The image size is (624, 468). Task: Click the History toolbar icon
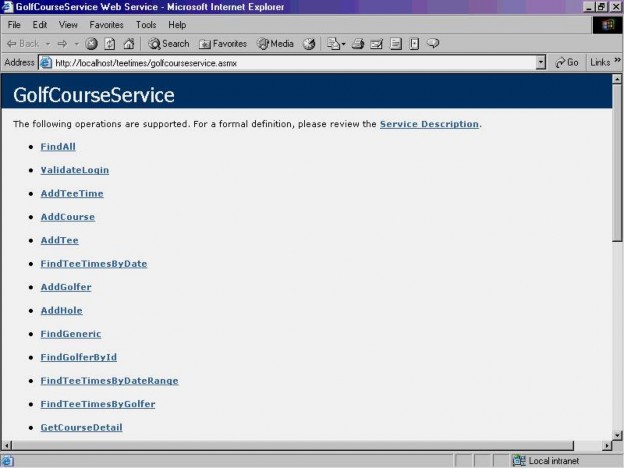tap(310, 44)
